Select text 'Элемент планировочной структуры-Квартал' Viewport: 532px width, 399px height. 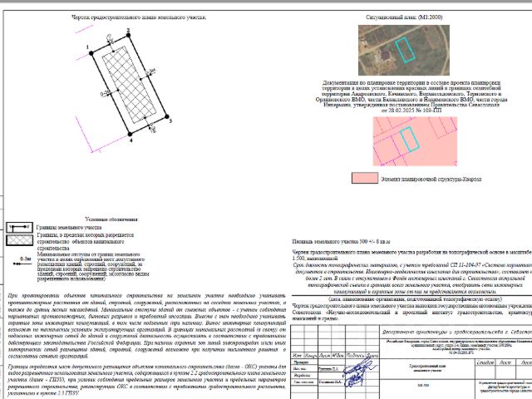[431, 179]
